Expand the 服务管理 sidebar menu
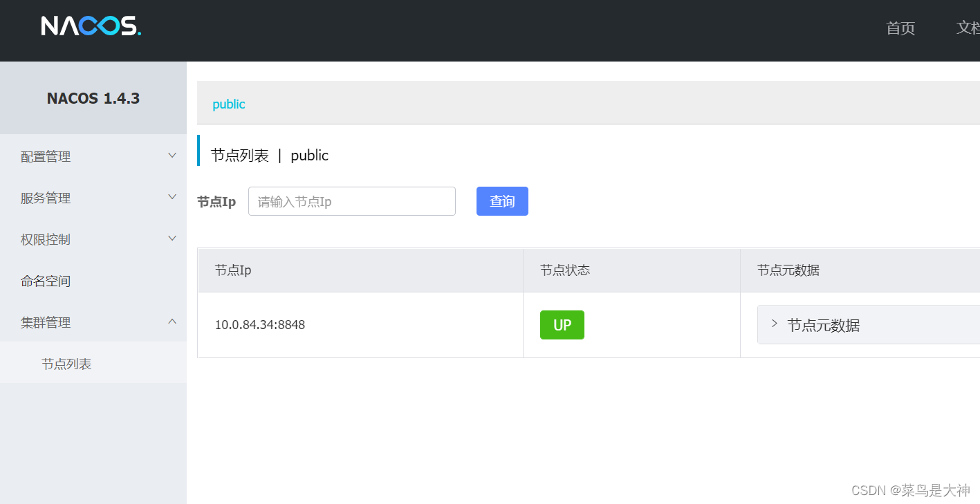Image resolution: width=980 pixels, height=504 pixels. pyautogui.click(x=93, y=198)
